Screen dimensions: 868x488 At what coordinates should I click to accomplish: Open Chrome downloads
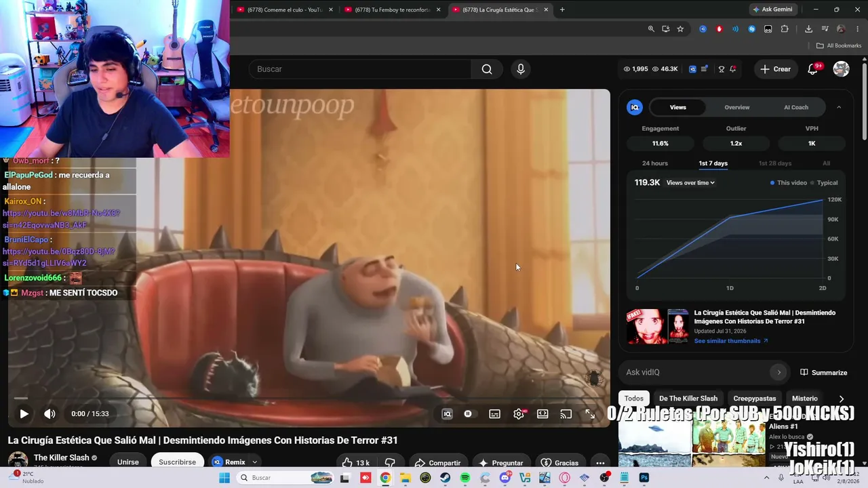[x=808, y=29]
